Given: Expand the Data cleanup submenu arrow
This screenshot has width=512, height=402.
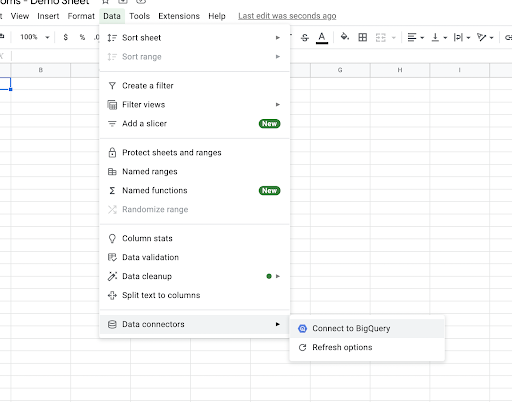Looking at the screenshot, I should [x=278, y=276].
